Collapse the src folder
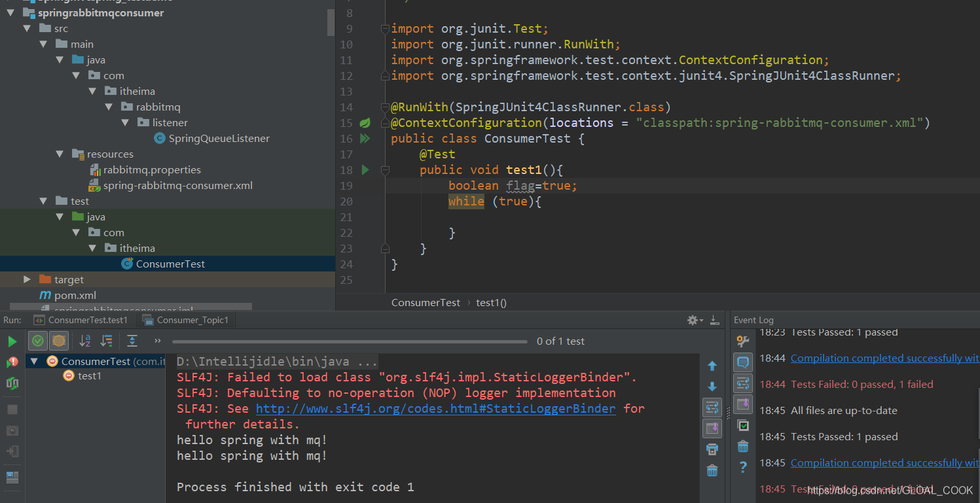Screen dimensions: 980x503 point(27,29)
